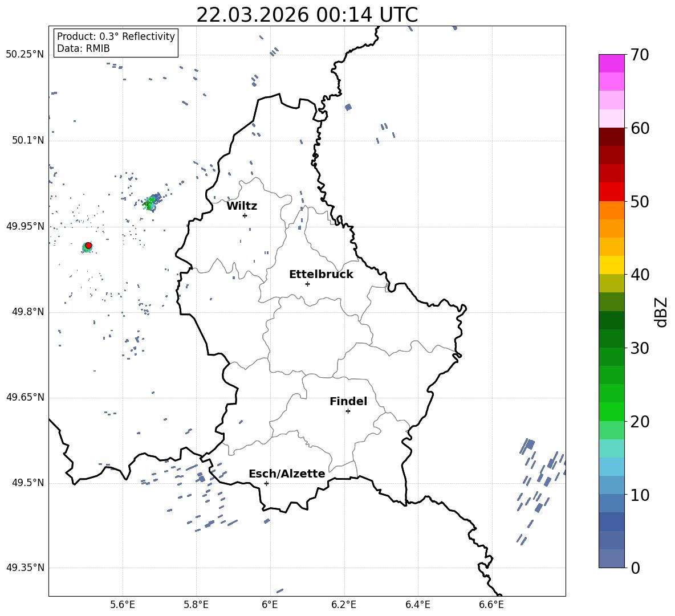Viewport: 675px width, 616px height.
Task: Click the 50 dBZ colorbar tick label
Action: coord(640,202)
